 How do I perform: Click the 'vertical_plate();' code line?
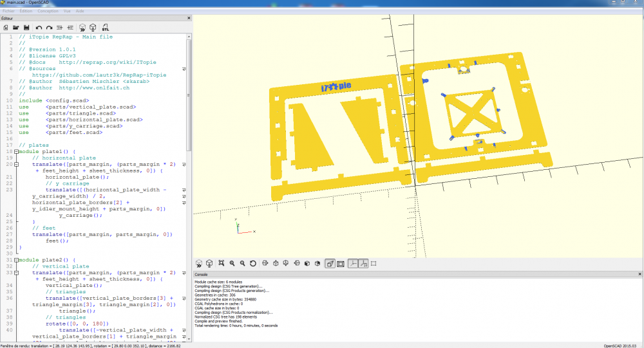pyautogui.click(x=74, y=285)
